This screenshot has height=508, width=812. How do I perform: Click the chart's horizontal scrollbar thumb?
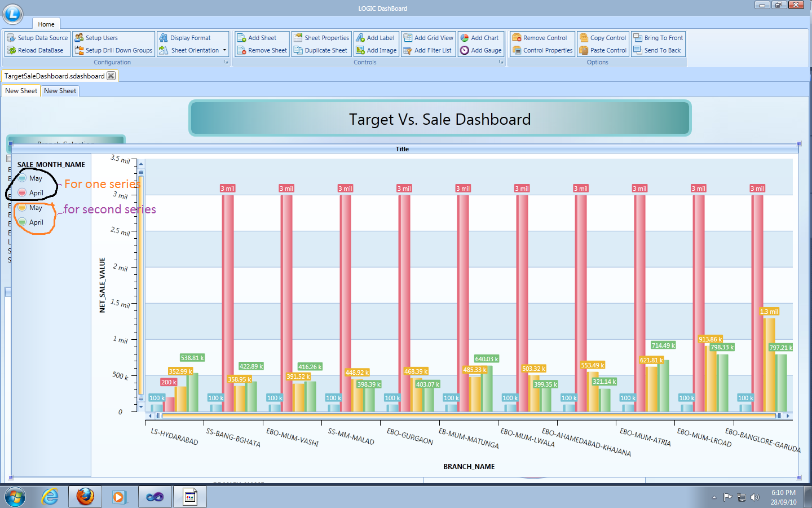469,416
